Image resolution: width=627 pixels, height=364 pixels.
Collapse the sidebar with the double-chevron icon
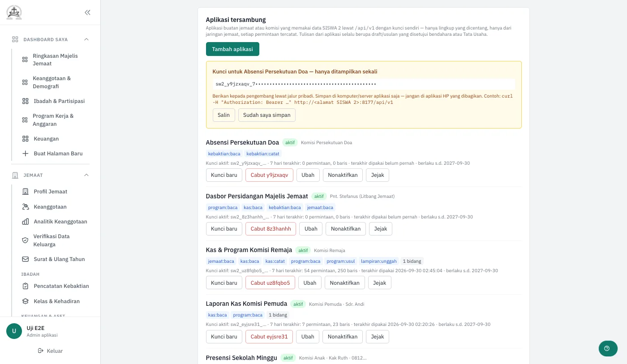click(x=87, y=13)
